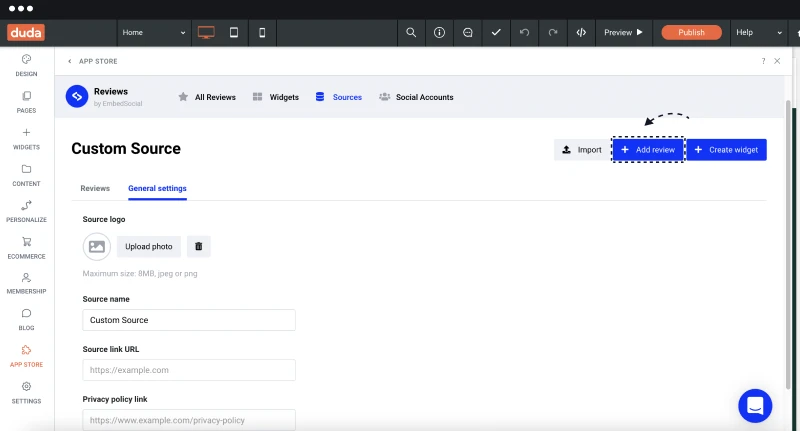Open the chat support bubble
This screenshot has height=431, width=800.
coord(755,406)
